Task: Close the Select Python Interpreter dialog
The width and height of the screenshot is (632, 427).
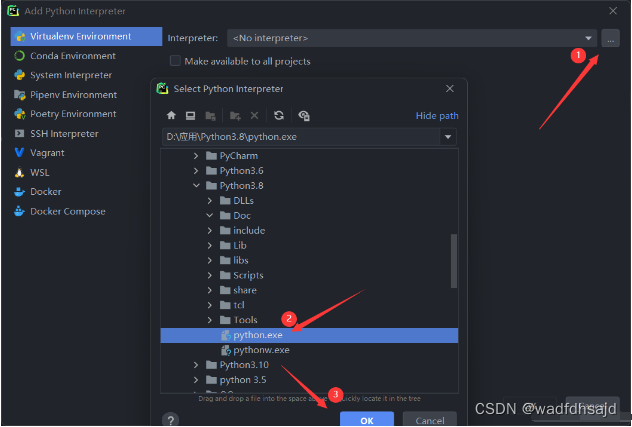Action: tap(450, 89)
